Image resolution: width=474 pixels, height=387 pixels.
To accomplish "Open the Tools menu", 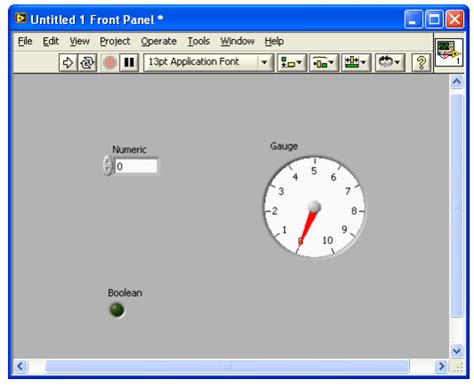I will coord(198,41).
